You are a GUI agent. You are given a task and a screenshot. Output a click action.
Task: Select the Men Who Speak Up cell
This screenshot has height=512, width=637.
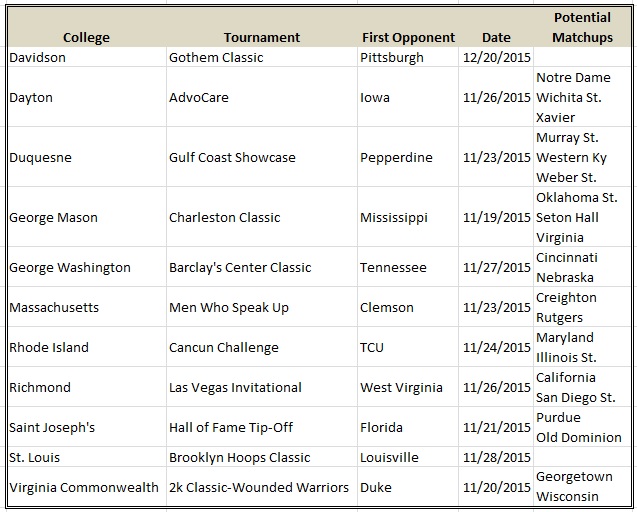click(x=229, y=307)
